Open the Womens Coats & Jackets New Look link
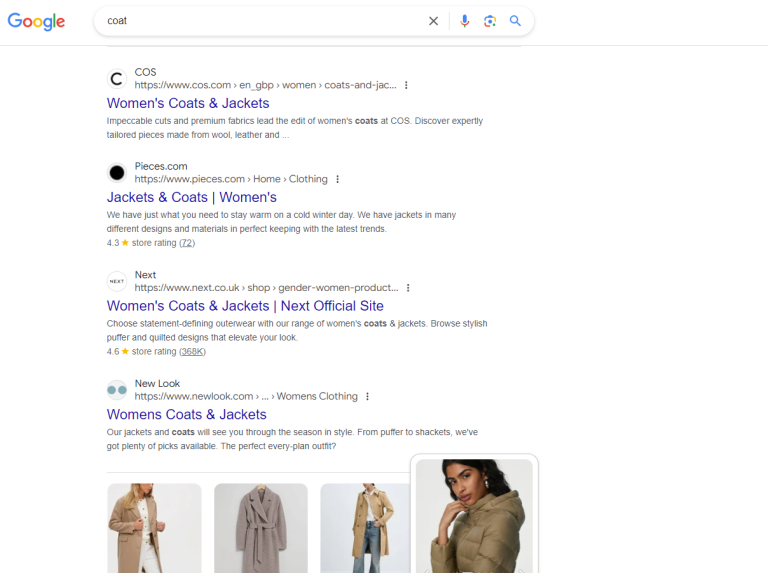768x573 pixels. 187,415
